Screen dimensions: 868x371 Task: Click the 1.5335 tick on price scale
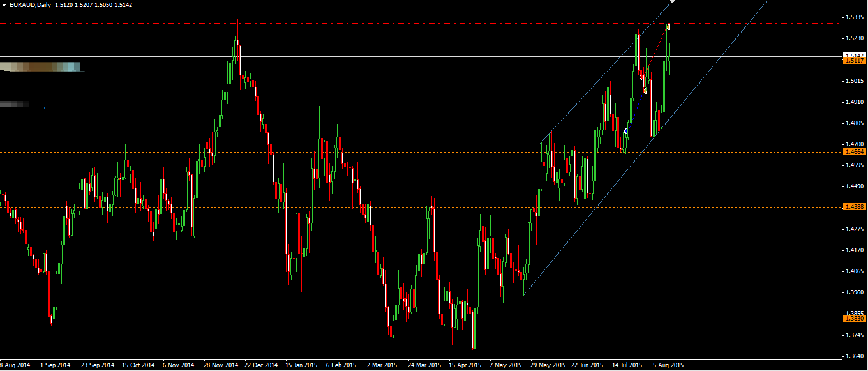pos(855,17)
